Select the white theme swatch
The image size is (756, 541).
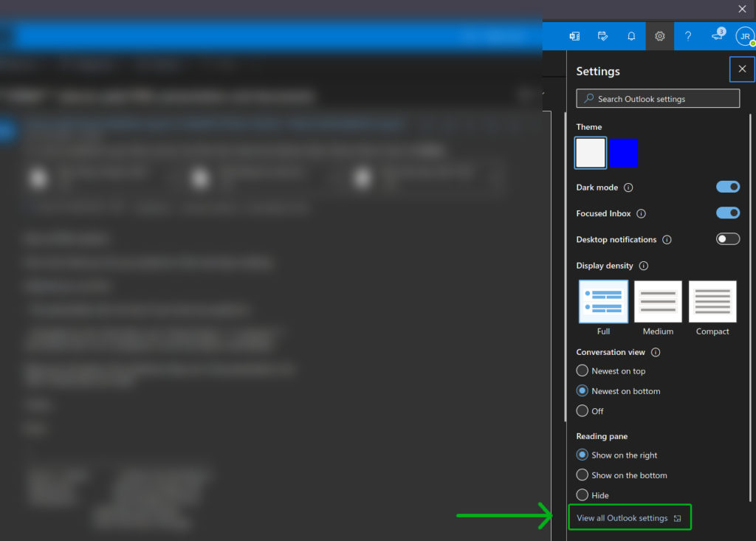tap(590, 153)
